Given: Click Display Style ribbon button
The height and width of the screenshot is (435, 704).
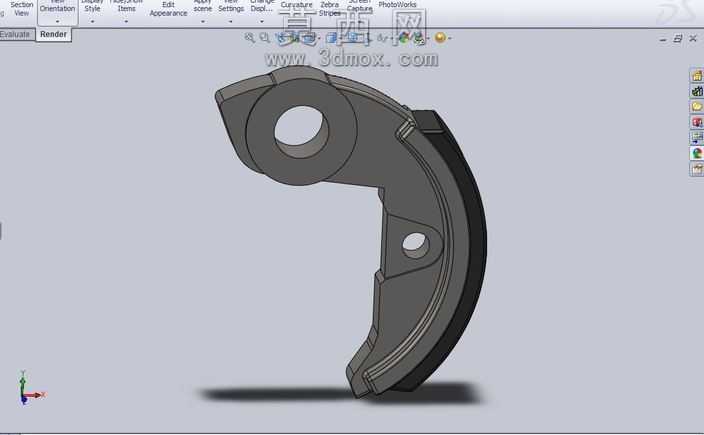Looking at the screenshot, I should 92,8.
